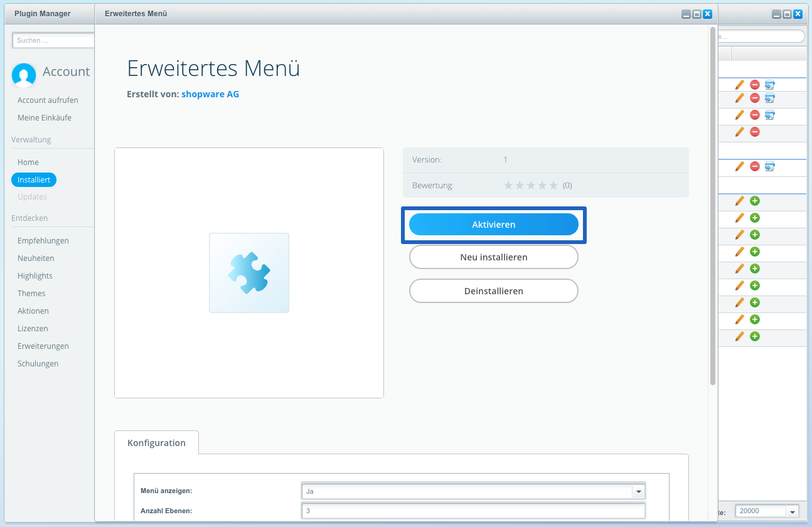This screenshot has height=527, width=812.
Task: Open the shopware AG author link
Action: 210,94
